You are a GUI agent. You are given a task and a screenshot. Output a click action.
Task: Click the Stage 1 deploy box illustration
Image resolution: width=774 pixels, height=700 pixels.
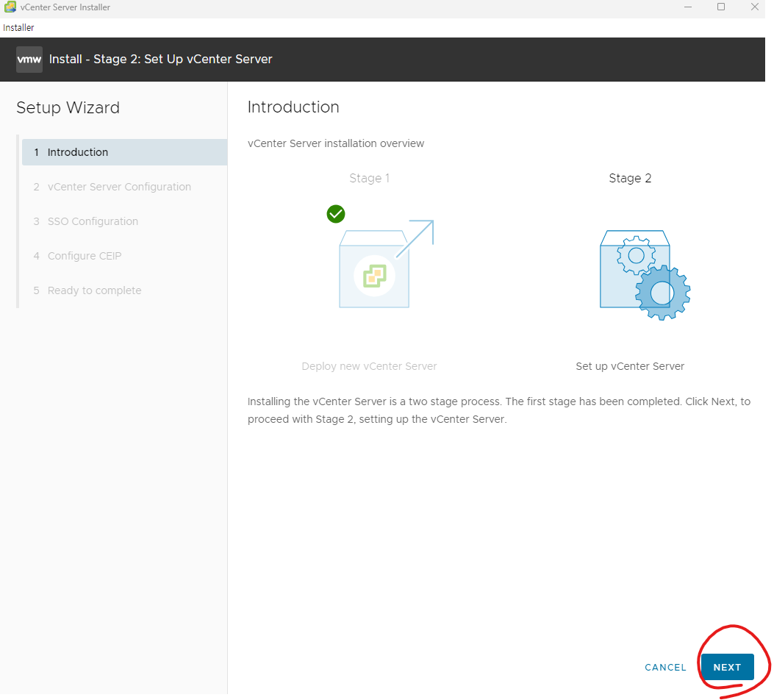(386, 264)
